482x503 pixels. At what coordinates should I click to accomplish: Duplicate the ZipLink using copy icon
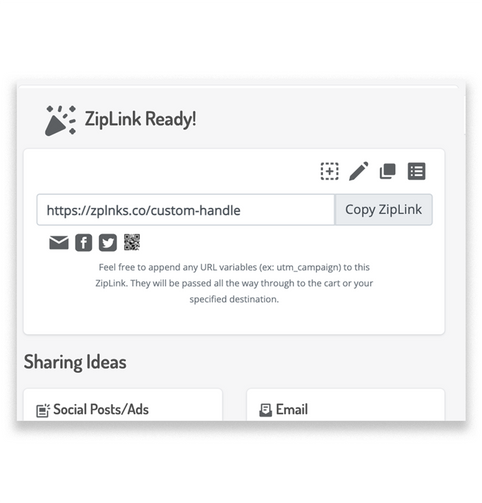click(x=388, y=171)
